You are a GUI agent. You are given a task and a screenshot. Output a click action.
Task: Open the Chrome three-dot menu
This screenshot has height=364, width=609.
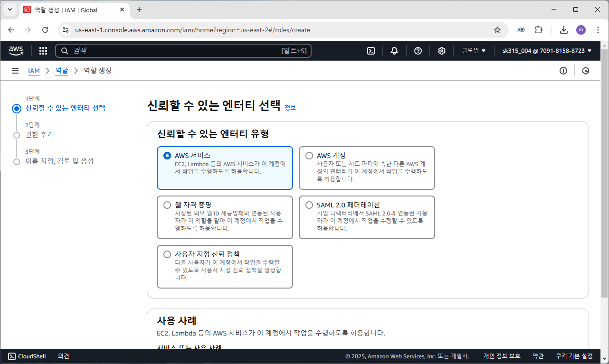(598, 30)
